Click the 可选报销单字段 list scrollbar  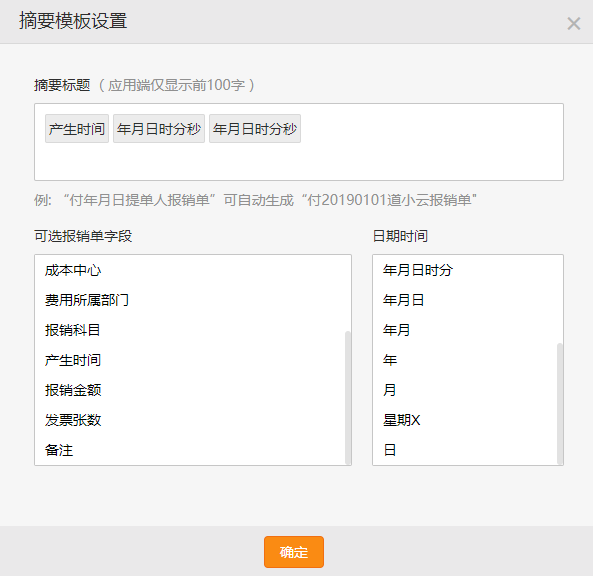[348, 397]
